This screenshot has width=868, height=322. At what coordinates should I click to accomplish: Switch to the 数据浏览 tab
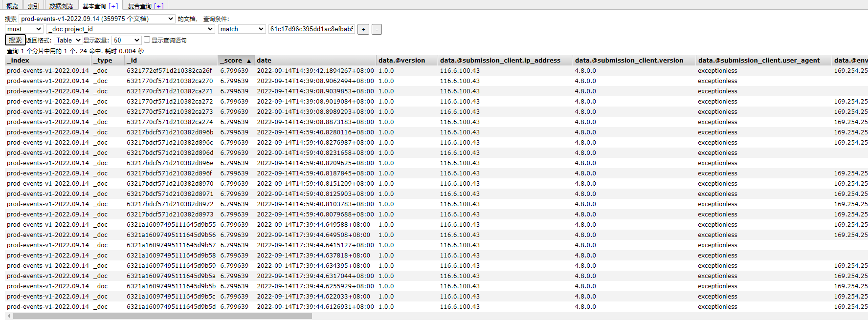click(x=61, y=6)
